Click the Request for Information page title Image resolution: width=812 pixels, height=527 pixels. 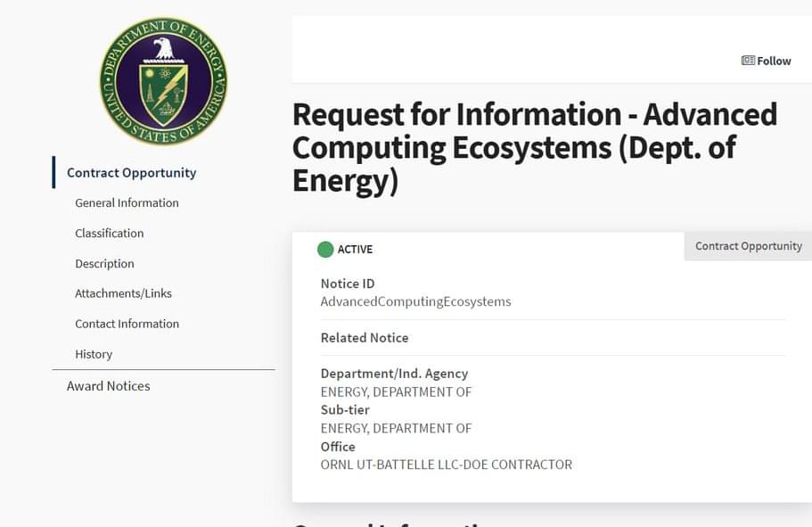tap(534, 147)
